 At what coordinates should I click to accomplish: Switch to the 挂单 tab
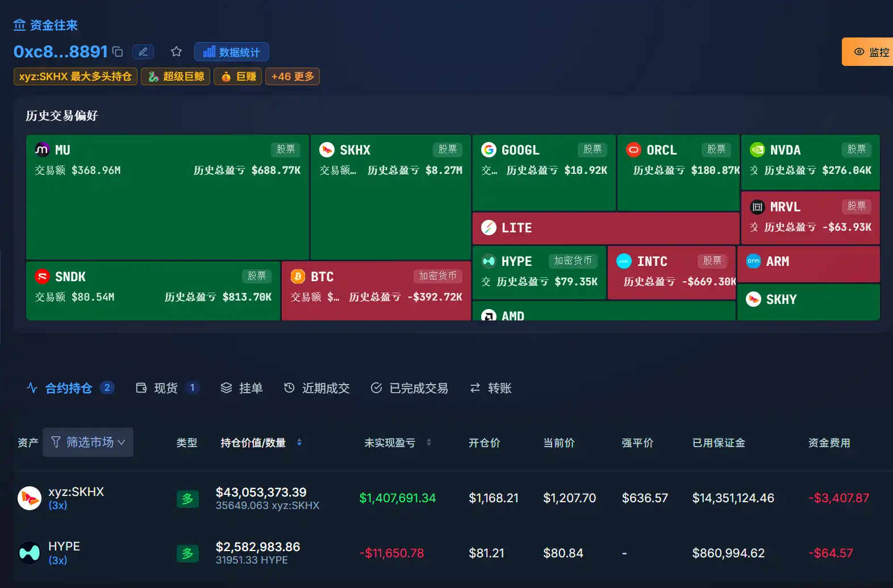click(x=241, y=388)
